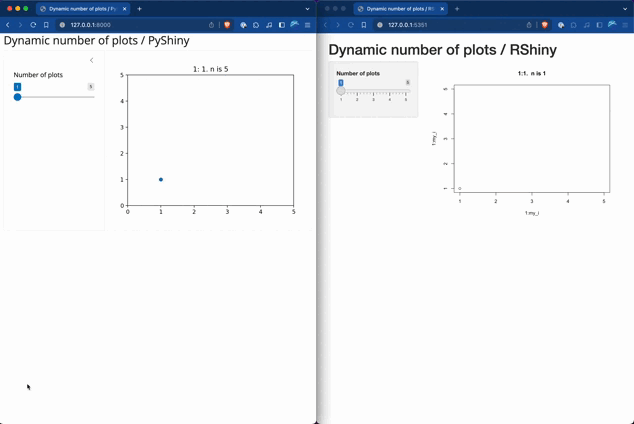Screen dimensions: 634x424
Task: Open the hamburger menu in PyShiny window
Action: coord(308,25)
